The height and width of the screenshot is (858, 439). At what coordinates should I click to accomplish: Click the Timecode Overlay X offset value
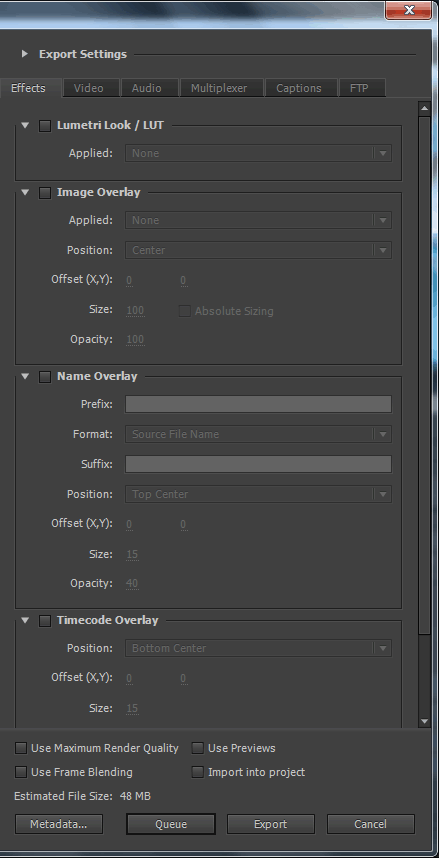point(129,678)
